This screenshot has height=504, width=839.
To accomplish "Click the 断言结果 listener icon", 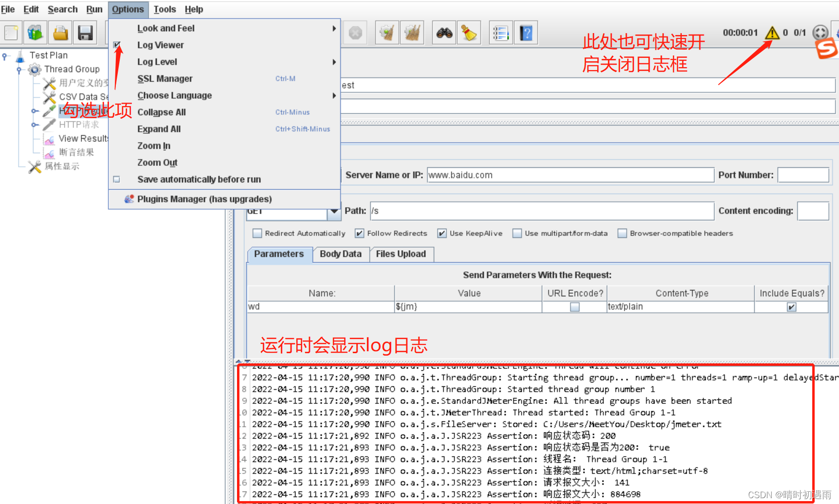I will click(49, 153).
